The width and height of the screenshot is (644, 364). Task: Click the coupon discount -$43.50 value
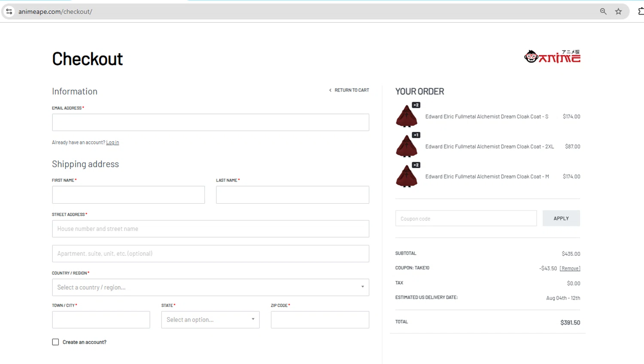548,269
